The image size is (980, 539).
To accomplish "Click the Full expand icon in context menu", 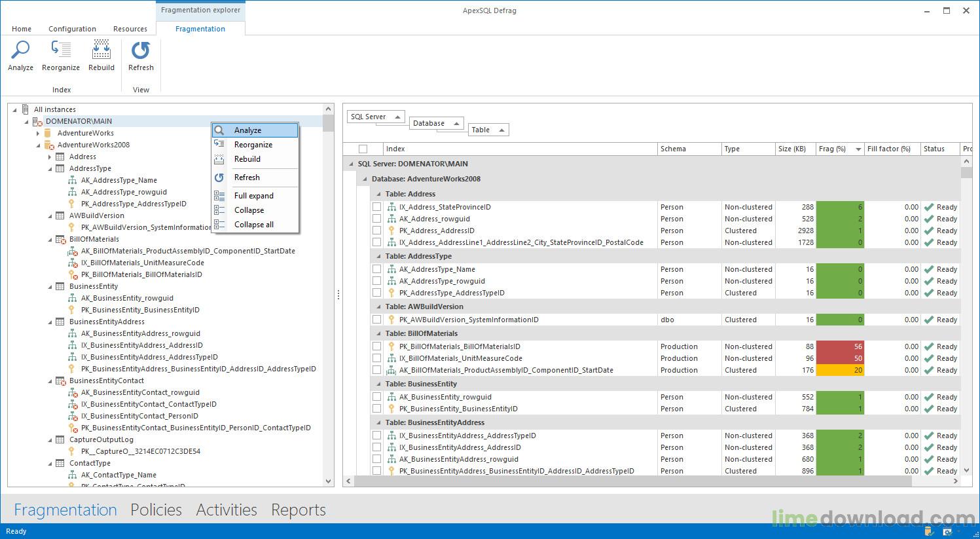I will 219,196.
